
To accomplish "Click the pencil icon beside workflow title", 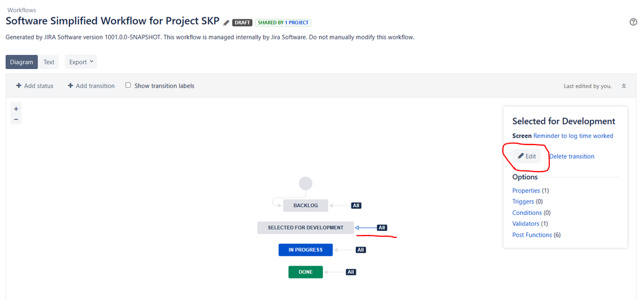I will 226,23.
